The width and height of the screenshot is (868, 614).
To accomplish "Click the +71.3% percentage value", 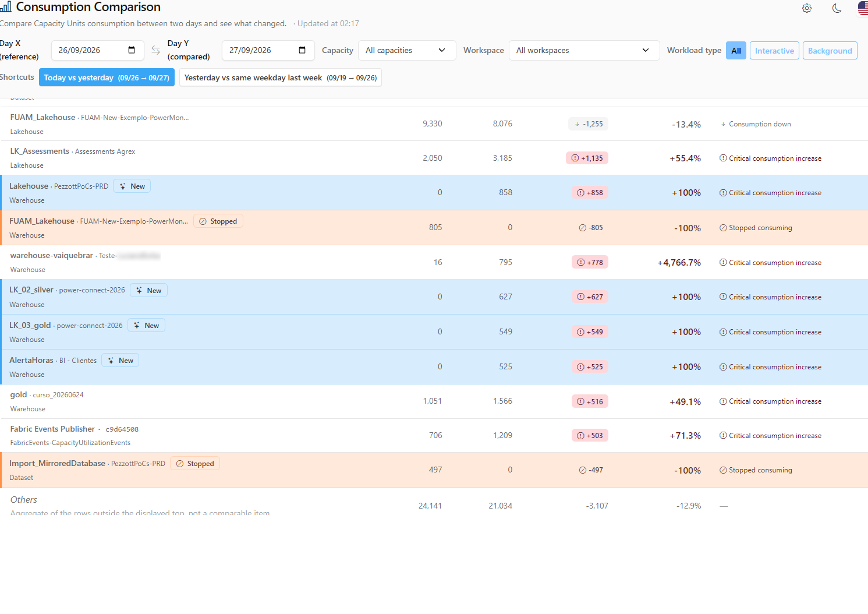I will [x=685, y=436].
